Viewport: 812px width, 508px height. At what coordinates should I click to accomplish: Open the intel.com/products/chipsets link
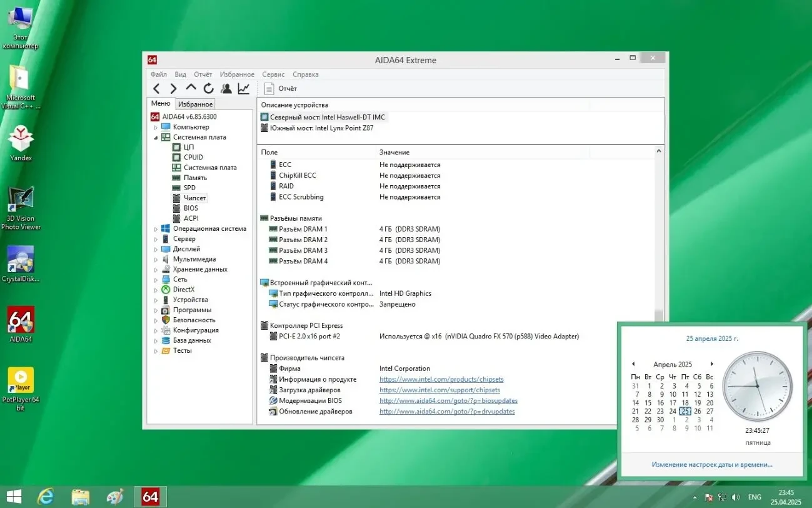point(441,379)
